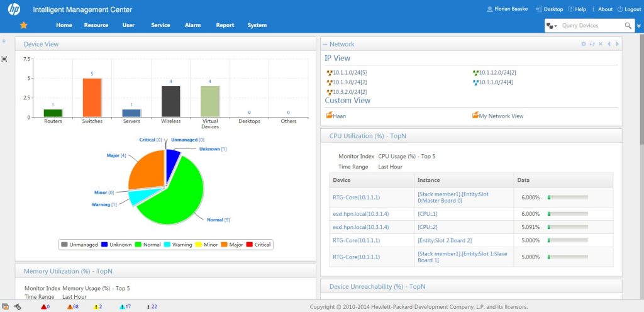Click the Major [4] pie label
The image size is (644, 312).
point(116,155)
